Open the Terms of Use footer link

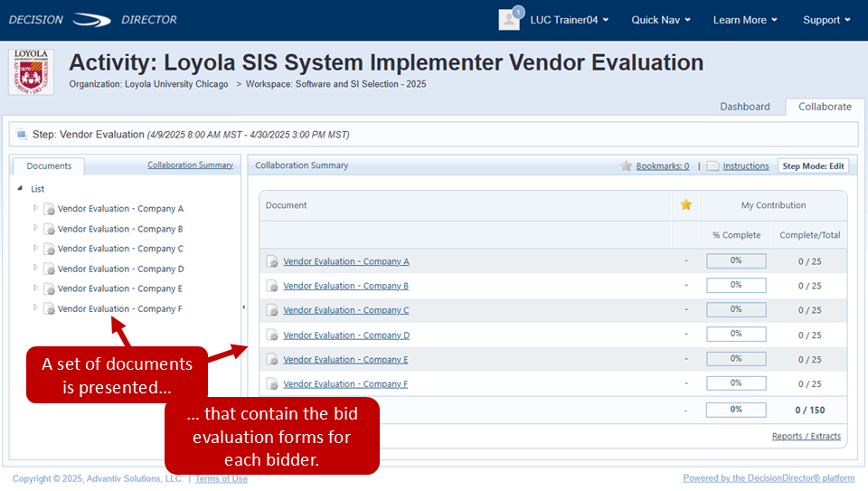tap(221, 478)
